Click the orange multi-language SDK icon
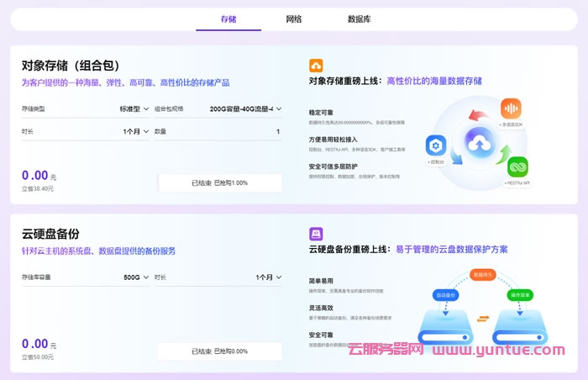Image resolution: width=588 pixels, height=380 pixels. [x=511, y=109]
